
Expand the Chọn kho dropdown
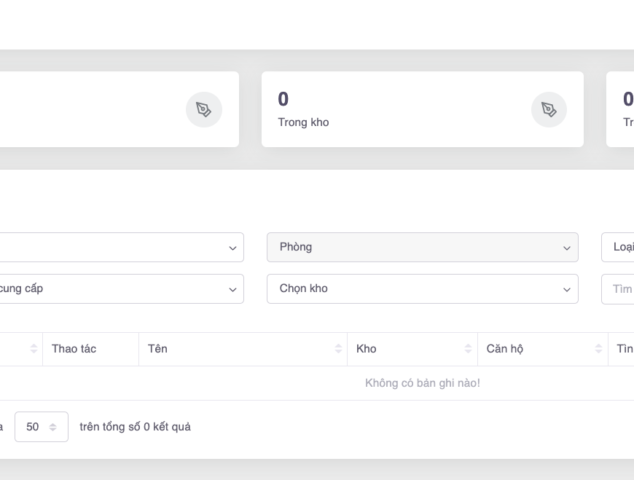[422, 289]
